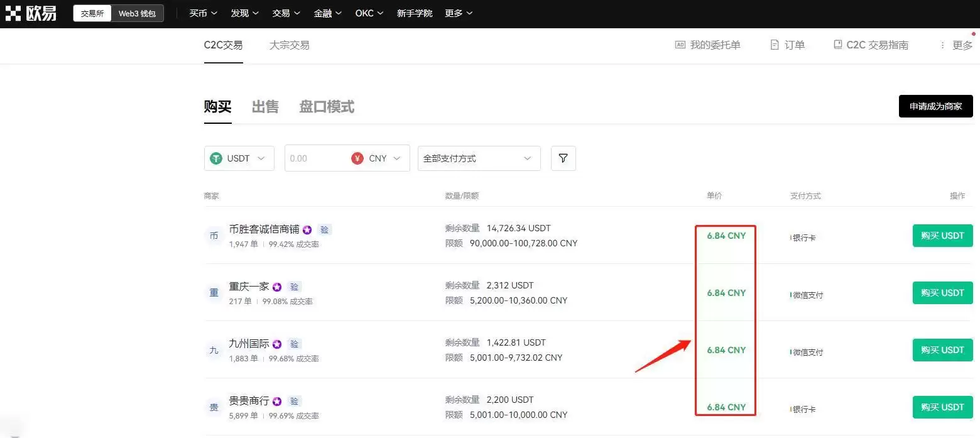Click the 订单 document icon
This screenshot has height=438, width=980.
click(x=773, y=45)
